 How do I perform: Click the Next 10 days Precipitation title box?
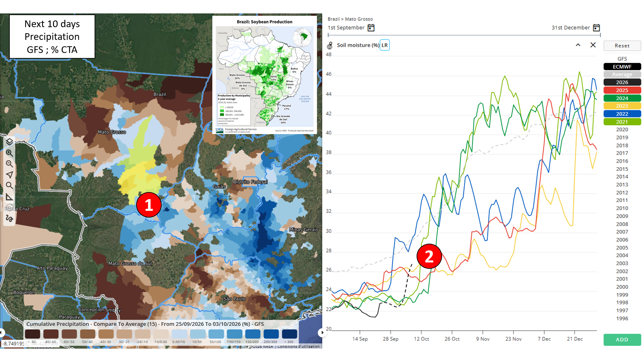pyautogui.click(x=52, y=37)
